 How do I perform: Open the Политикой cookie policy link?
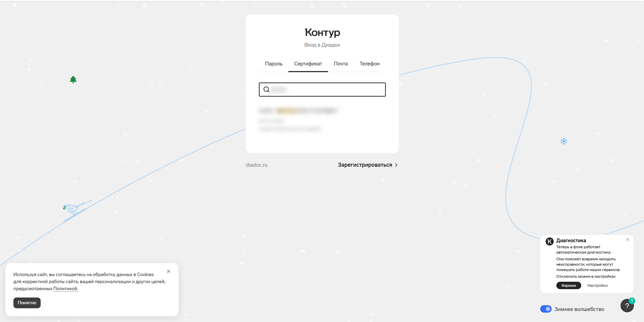point(65,288)
